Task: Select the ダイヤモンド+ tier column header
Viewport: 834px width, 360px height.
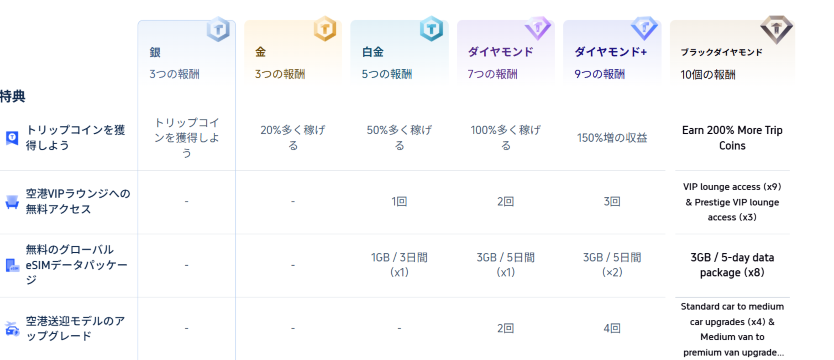Action: [612, 52]
